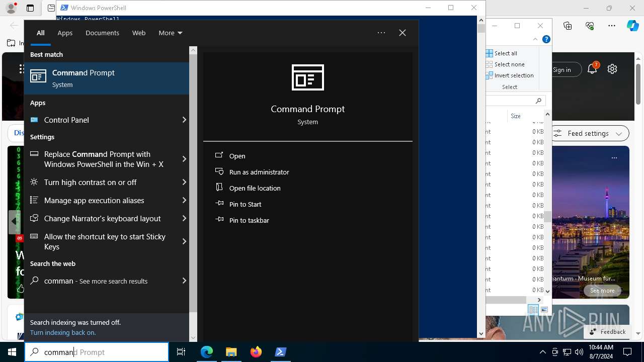Expand Manage app execution aliases arrow
Viewport: 644px width, 362px height.
pos(184,200)
